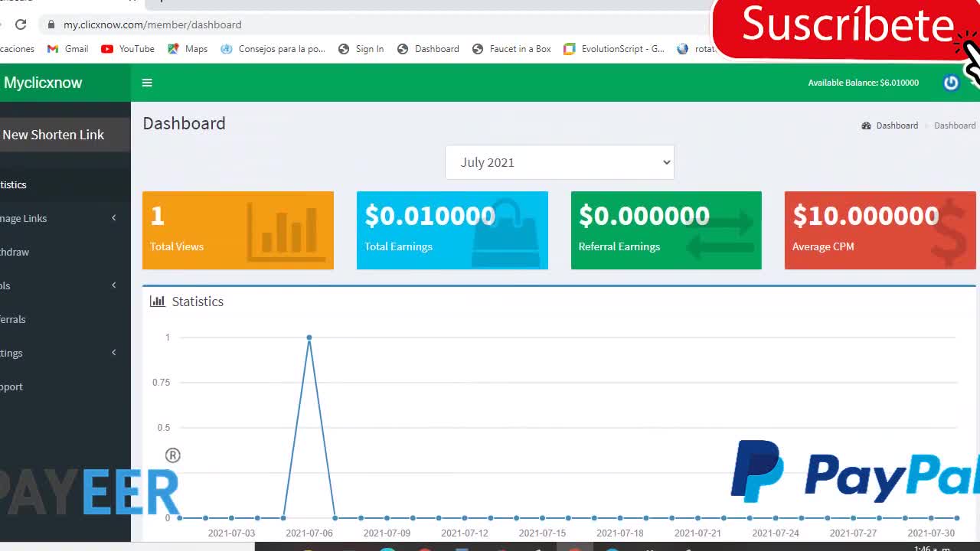Click chevron next to Manage Links
The image size is (980, 551).
coord(114,218)
